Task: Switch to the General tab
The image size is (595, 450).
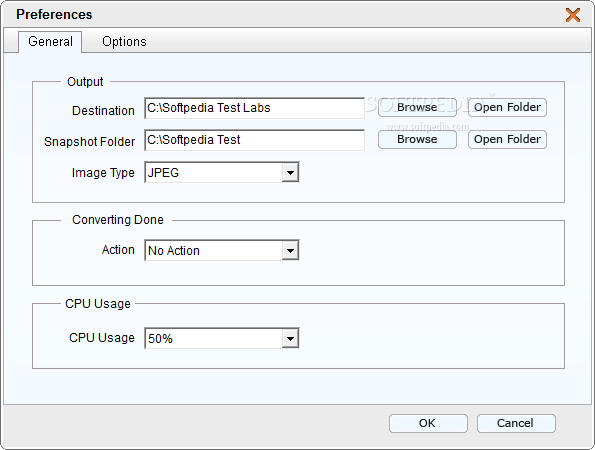Action: 50,41
